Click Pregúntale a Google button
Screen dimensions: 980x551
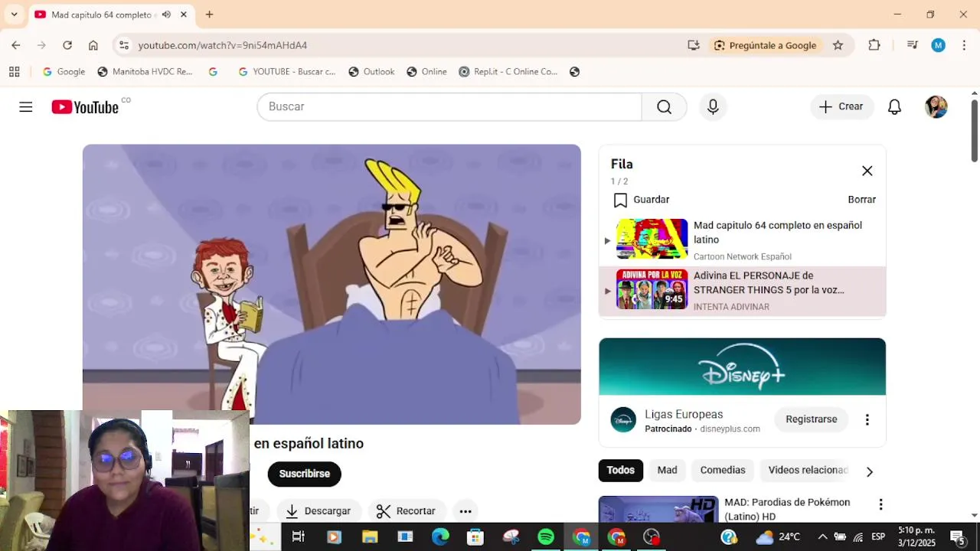(765, 45)
